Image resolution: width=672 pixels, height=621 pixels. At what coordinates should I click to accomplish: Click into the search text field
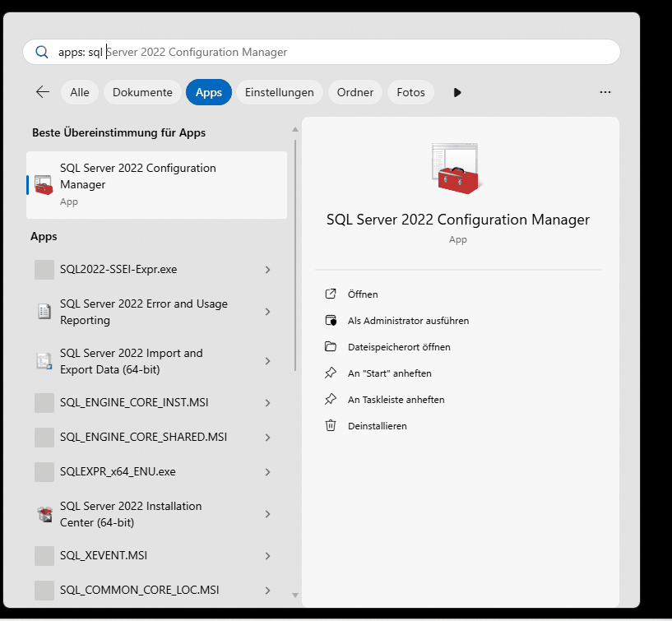coord(329,52)
